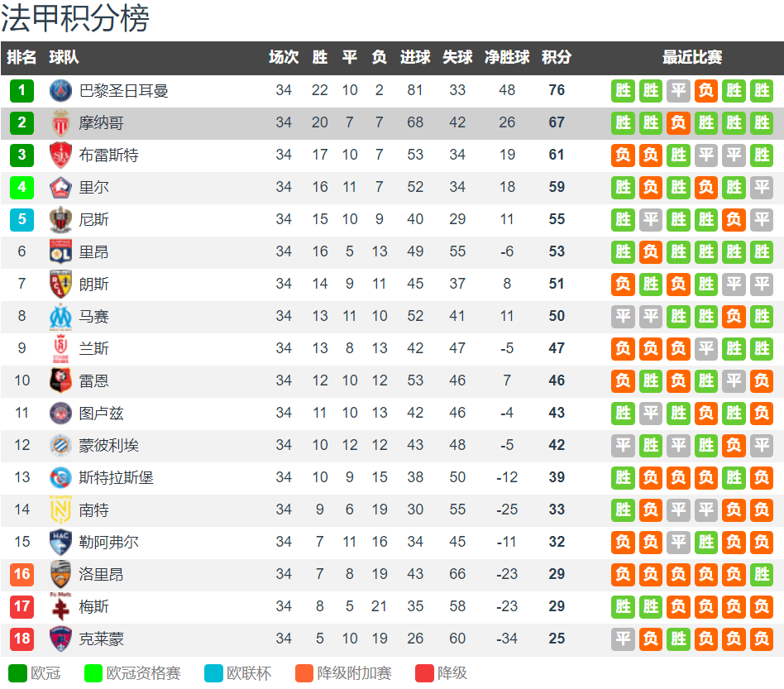Click the Marseille club logo
The image size is (784, 689).
point(60,317)
